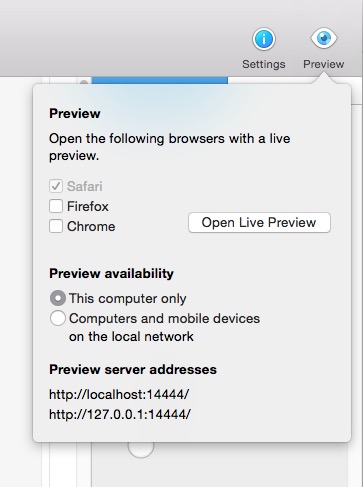Click the Firefox text label
363x487 pixels.
88,206
